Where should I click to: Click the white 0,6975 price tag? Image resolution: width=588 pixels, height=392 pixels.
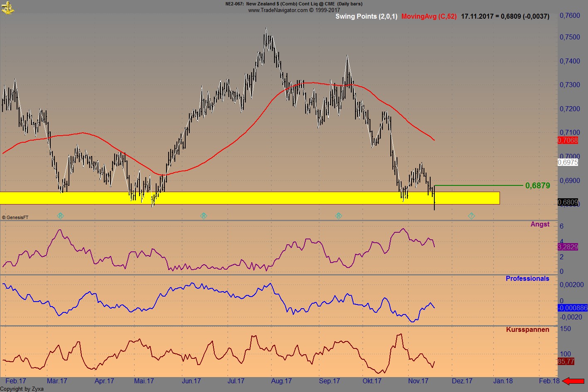click(x=568, y=162)
